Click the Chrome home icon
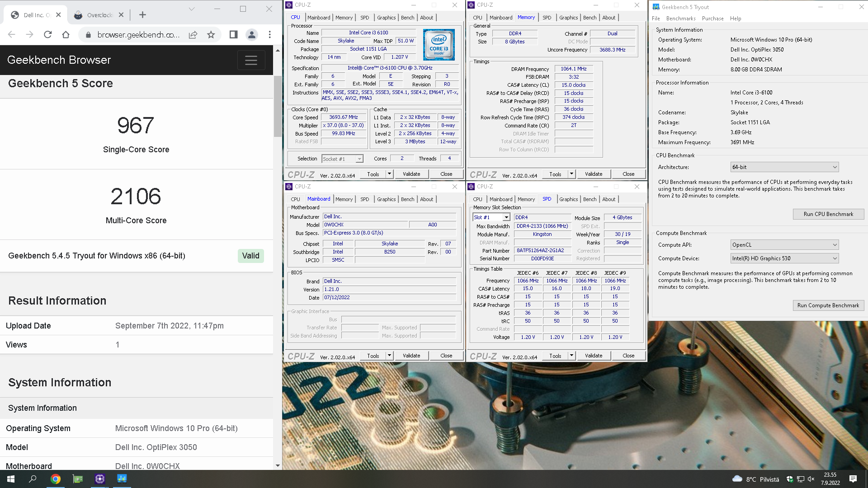This screenshot has height=488, width=868. tap(66, 35)
